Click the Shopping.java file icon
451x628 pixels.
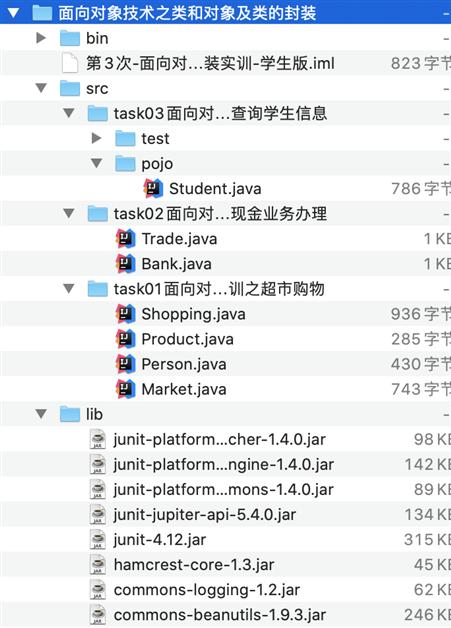pyautogui.click(x=125, y=314)
